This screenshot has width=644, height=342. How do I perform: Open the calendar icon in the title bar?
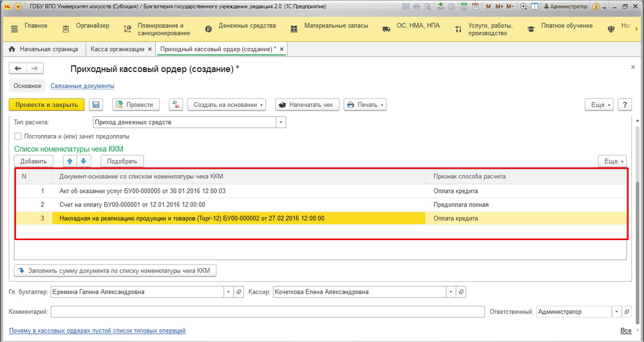[475, 6]
